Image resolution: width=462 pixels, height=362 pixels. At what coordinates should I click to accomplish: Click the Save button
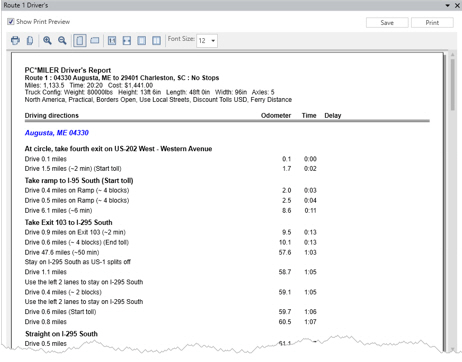(387, 23)
